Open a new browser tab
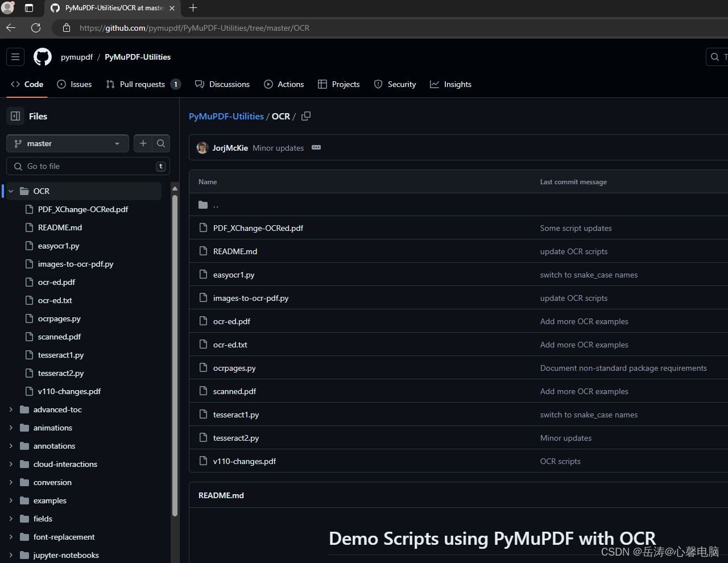 [193, 9]
